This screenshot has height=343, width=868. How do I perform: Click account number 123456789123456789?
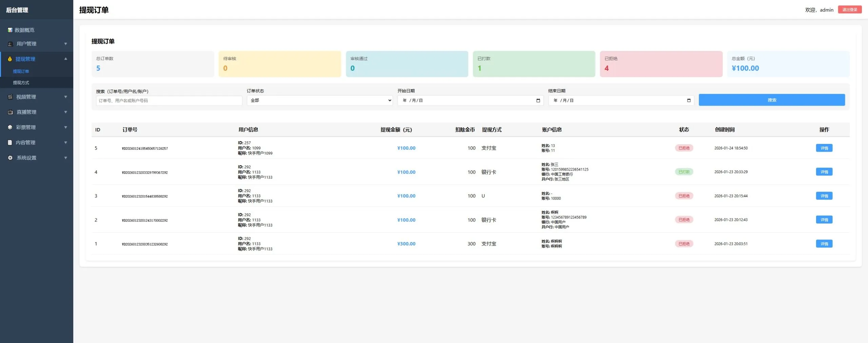[x=569, y=217]
